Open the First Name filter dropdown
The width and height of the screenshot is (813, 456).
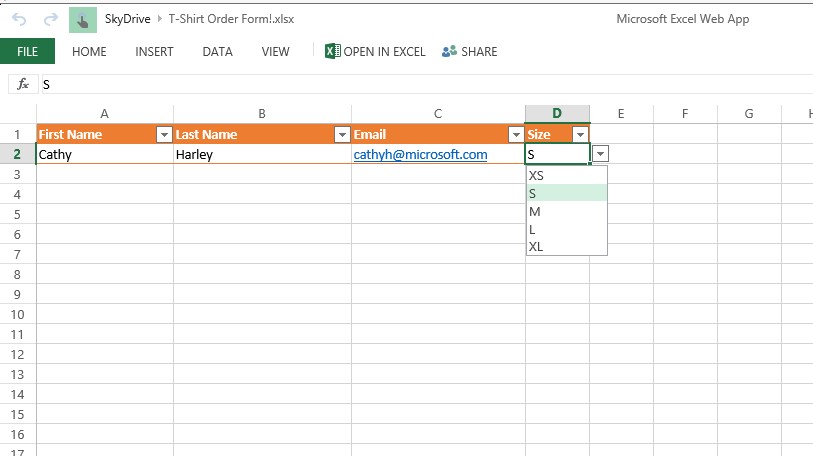pyautogui.click(x=164, y=135)
